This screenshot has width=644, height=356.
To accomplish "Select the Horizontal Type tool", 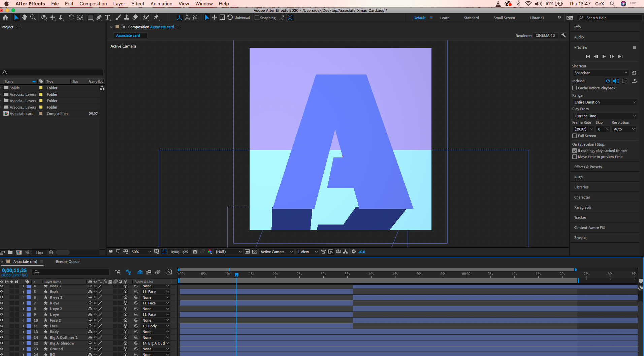I will [x=107, y=17].
